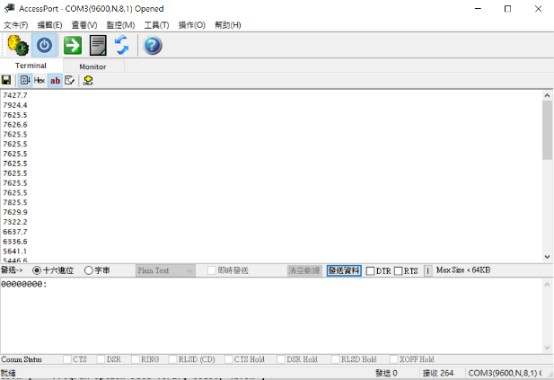Click the blue refresh arrows icon
The width and height of the screenshot is (554, 380).
tap(122, 45)
